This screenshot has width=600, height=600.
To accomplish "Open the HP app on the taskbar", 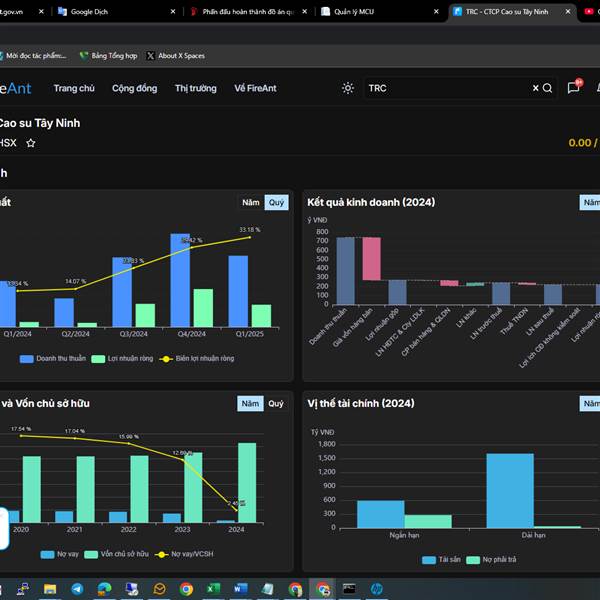I will point(376,589).
